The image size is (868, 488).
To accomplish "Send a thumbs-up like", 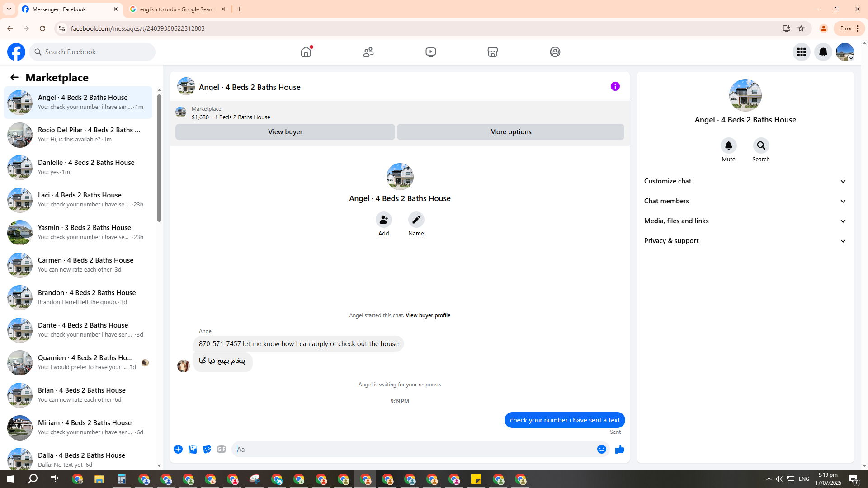I will point(620,449).
